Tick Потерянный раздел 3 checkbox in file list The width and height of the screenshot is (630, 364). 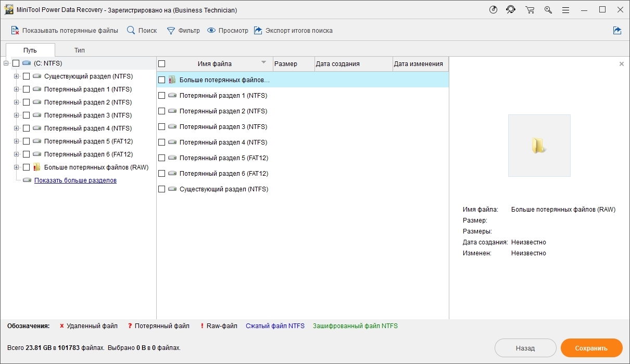pos(161,127)
